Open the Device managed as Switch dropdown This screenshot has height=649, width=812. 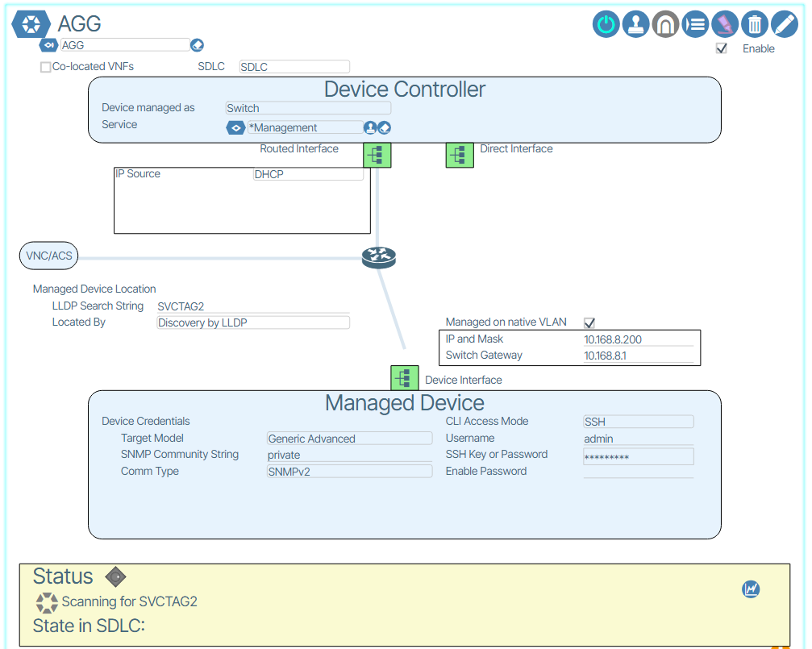pos(308,108)
